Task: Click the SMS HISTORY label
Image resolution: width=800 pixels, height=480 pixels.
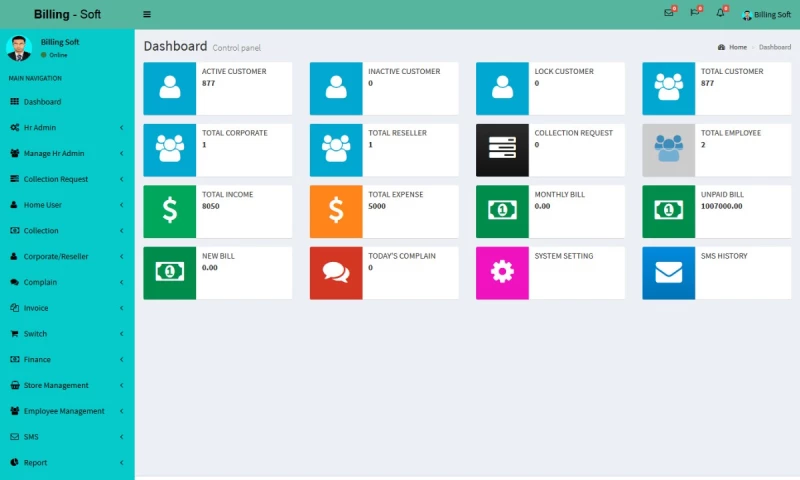Action: pos(724,256)
